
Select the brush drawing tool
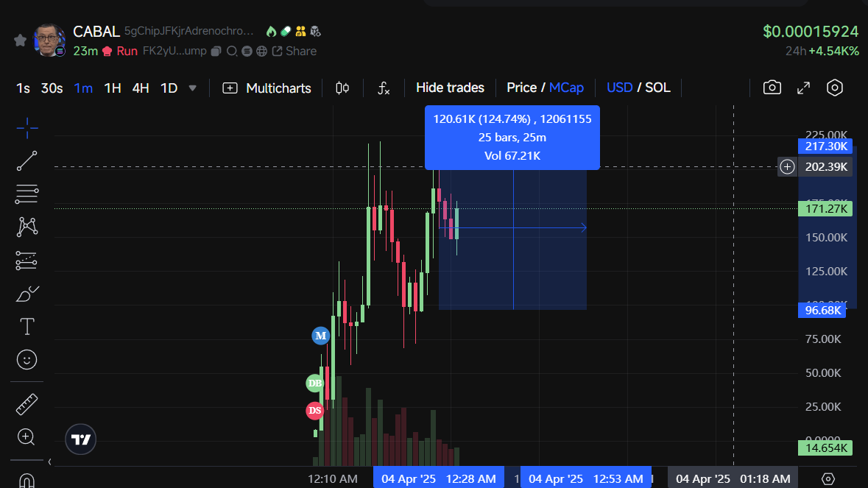click(27, 293)
